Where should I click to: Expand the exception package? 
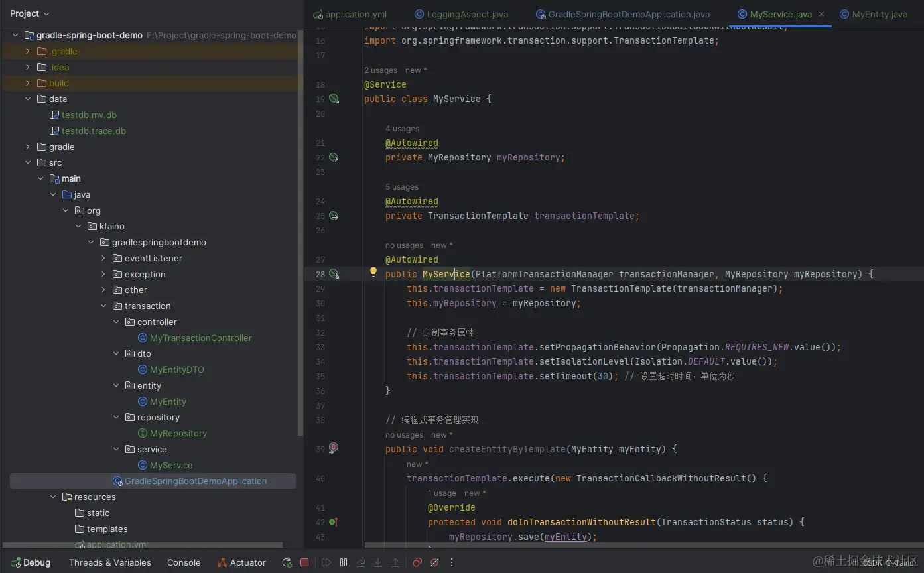click(103, 274)
